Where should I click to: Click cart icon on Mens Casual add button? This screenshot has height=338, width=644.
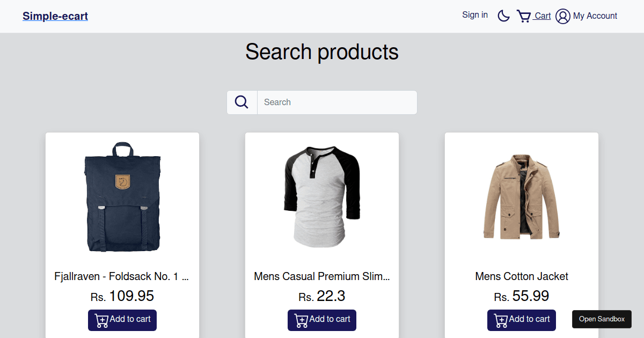point(301,320)
